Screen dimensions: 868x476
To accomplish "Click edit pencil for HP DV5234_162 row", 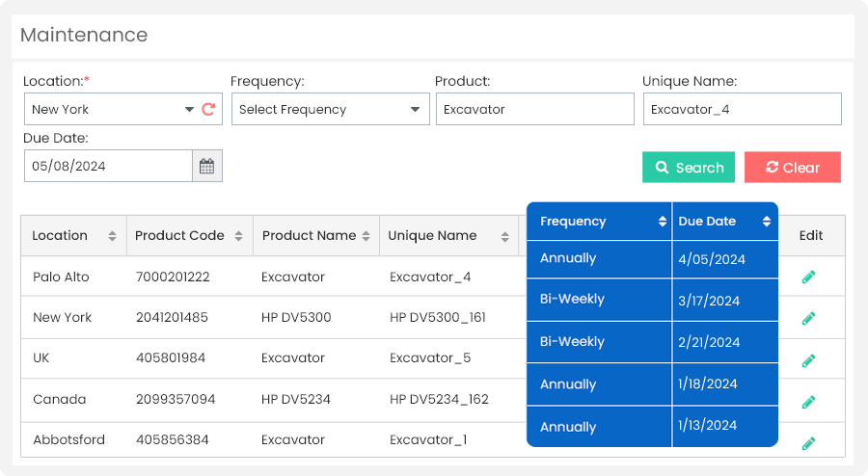I will click(x=808, y=402).
